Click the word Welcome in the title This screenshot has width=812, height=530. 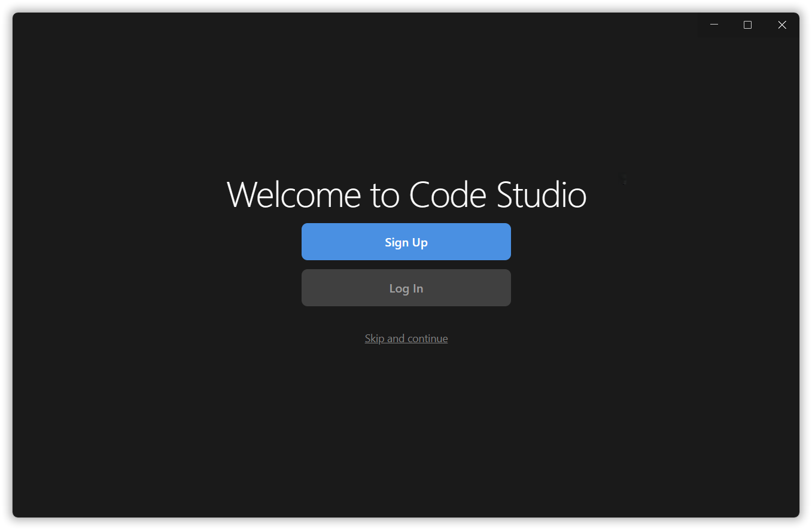point(293,194)
